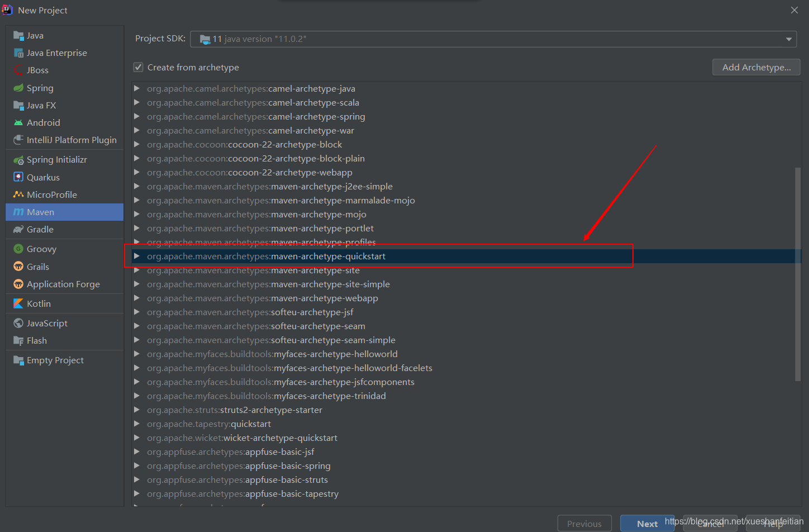Click the Cancel button

pyautogui.click(x=710, y=524)
